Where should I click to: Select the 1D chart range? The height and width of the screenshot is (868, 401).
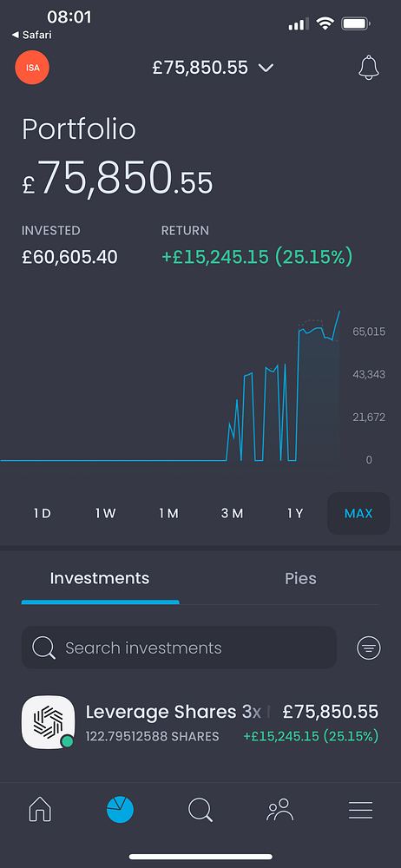point(42,513)
